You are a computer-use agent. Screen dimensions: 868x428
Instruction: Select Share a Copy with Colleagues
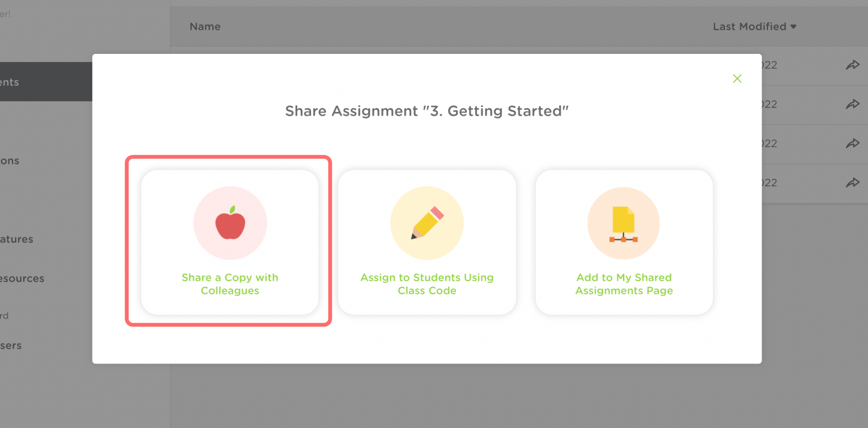[230, 284]
